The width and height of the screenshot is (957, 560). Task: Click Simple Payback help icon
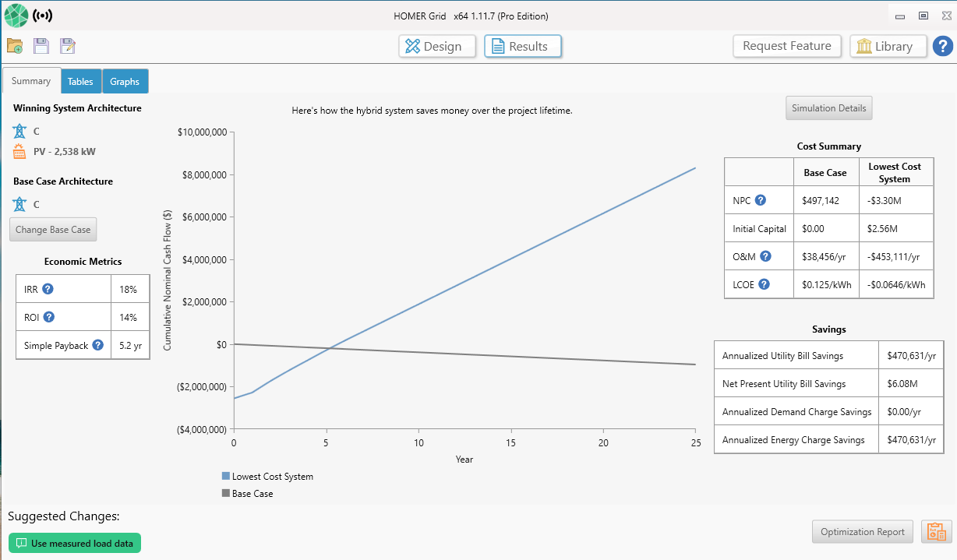(x=97, y=345)
